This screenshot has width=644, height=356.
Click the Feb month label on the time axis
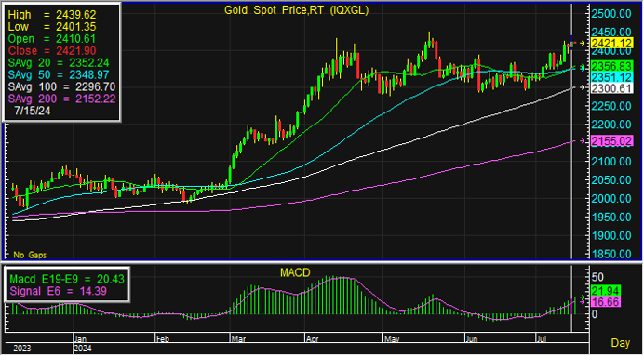point(164,338)
